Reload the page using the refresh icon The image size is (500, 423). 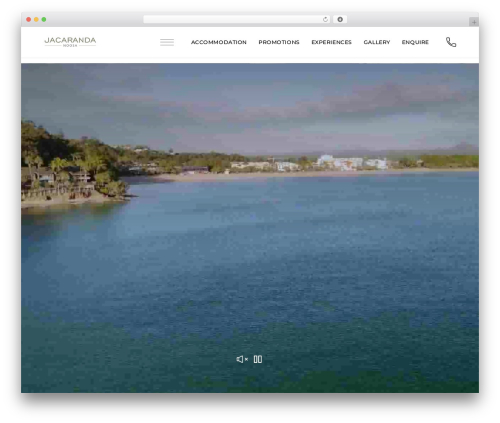[325, 20]
